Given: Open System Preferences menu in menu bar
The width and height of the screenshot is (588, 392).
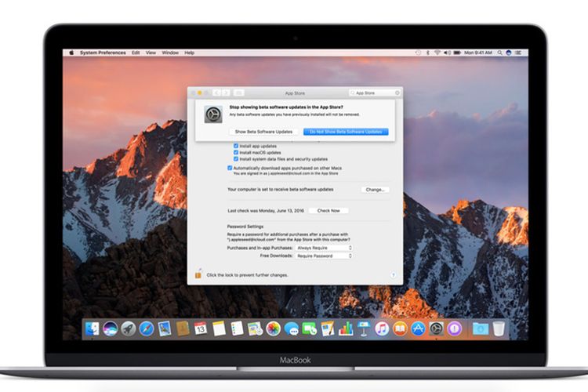Looking at the screenshot, I should click(103, 53).
